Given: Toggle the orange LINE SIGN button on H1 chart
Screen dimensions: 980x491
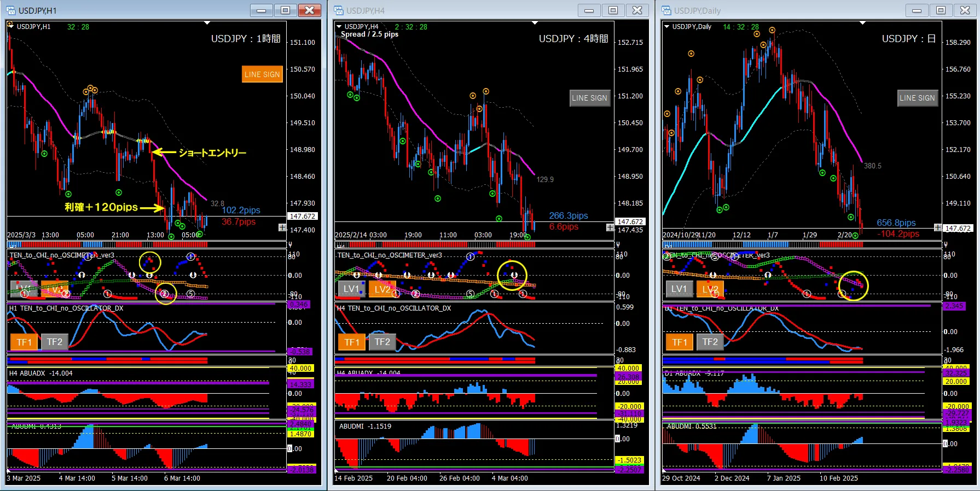Looking at the screenshot, I should click(x=262, y=74).
